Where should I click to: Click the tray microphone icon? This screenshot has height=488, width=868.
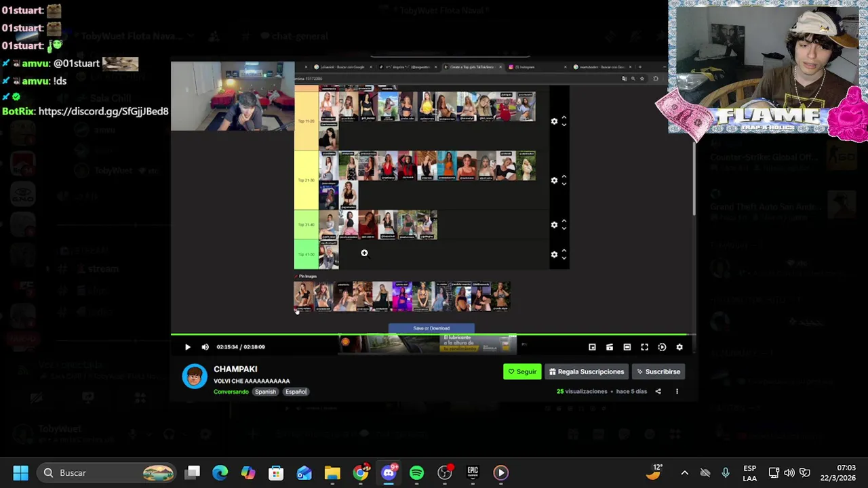coord(725,472)
